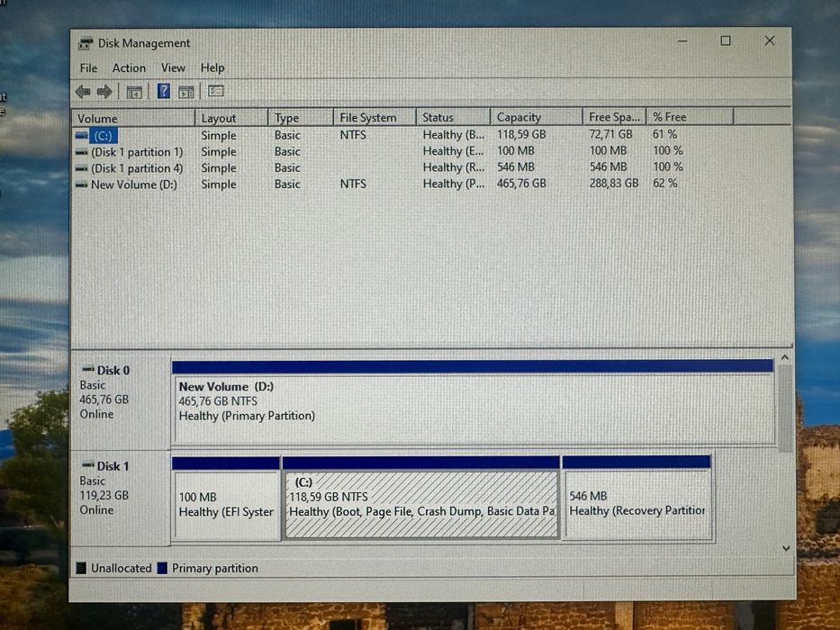Minimize the Disk Management window

[x=682, y=41]
